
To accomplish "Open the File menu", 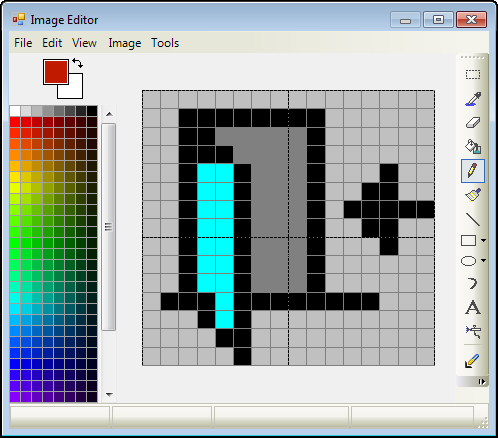I will (x=23, y=43).
